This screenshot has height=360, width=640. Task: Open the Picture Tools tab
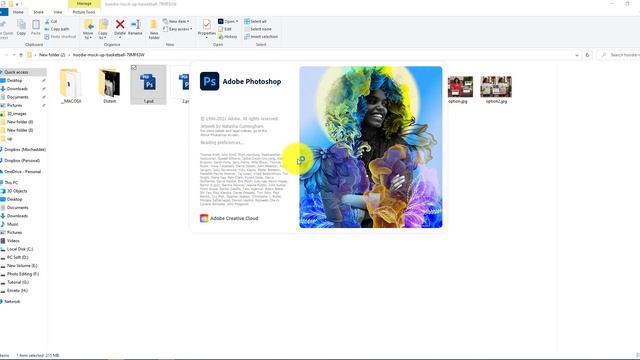pos(84,12)
